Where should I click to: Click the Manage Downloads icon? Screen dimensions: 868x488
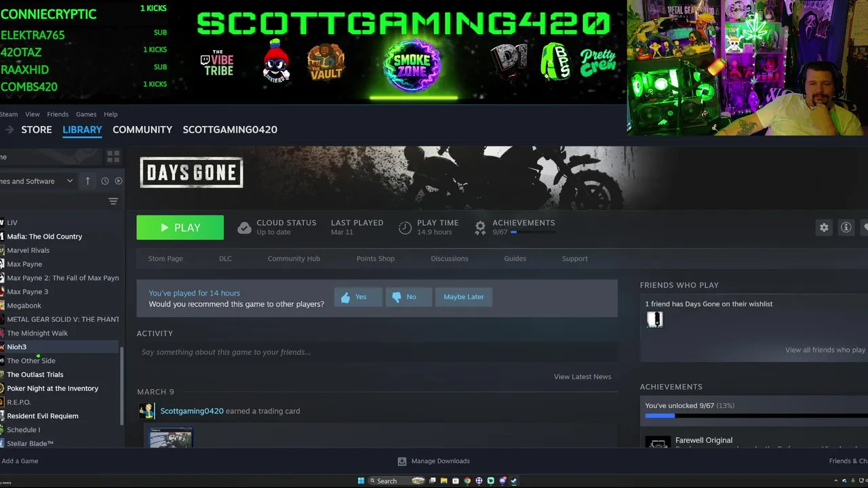tap(401, 461)
